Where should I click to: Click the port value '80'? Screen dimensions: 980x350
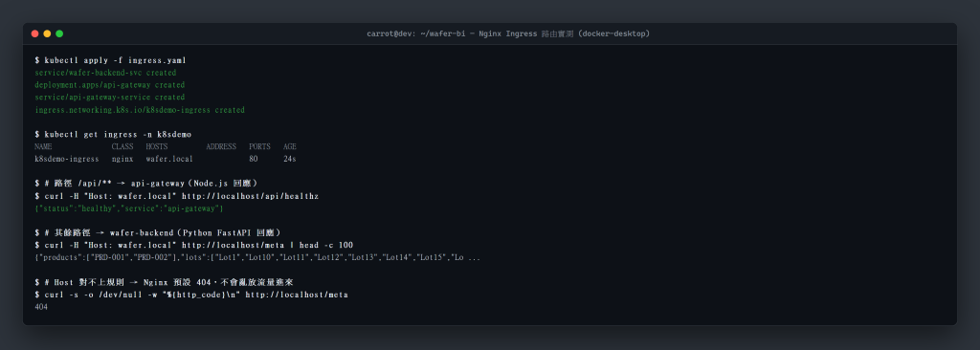[x=254, y=160]
